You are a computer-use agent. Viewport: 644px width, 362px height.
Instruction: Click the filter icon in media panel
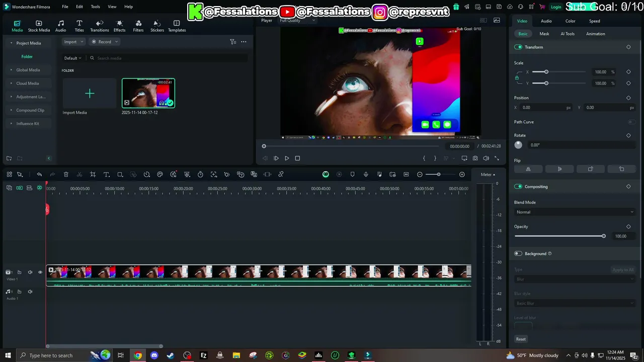point(233,42)
